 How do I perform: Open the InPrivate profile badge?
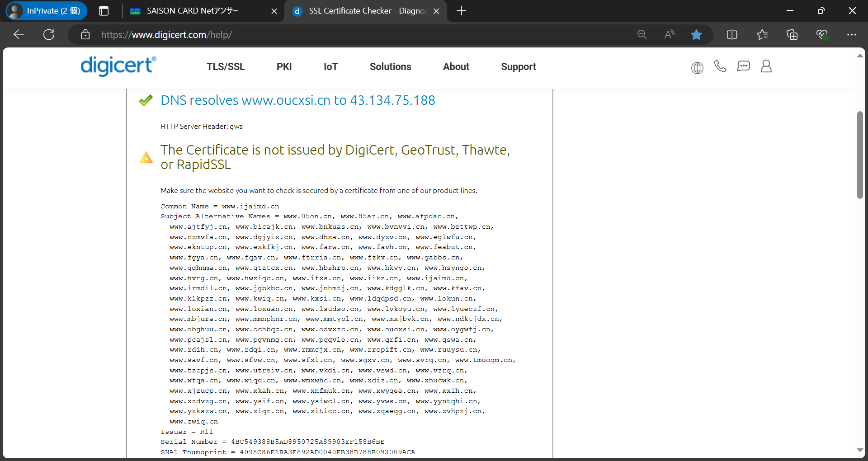[x=46, y=11]
